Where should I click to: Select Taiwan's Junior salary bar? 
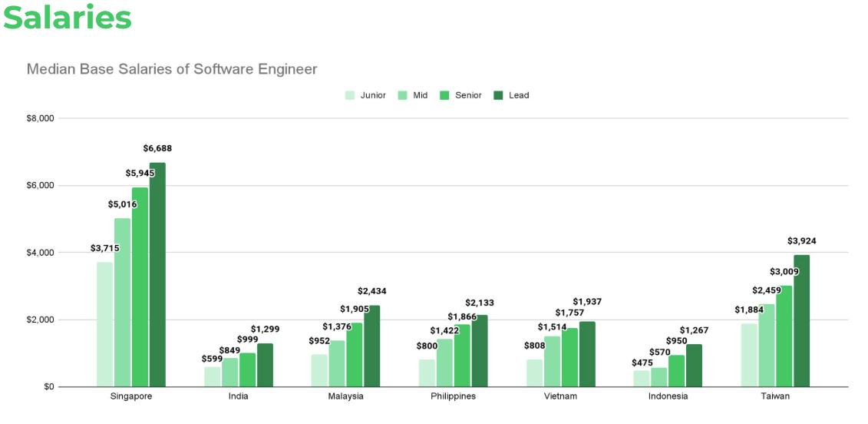748,355
